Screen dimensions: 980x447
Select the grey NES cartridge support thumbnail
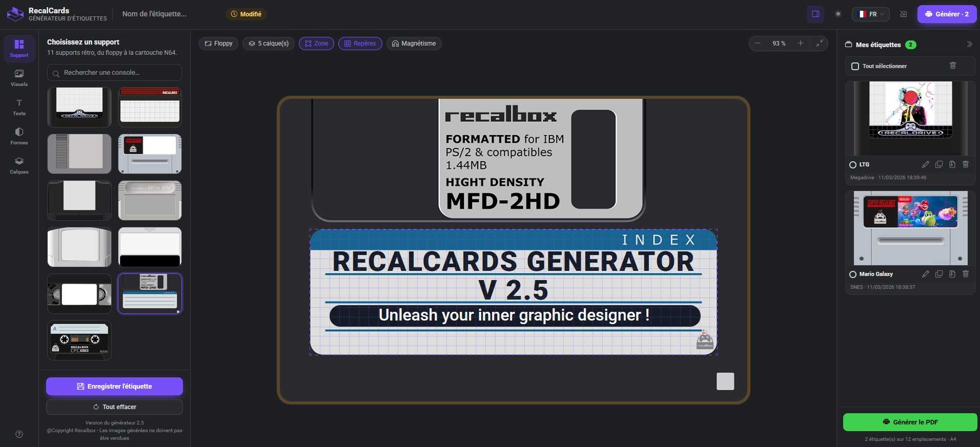coord(79,154)
